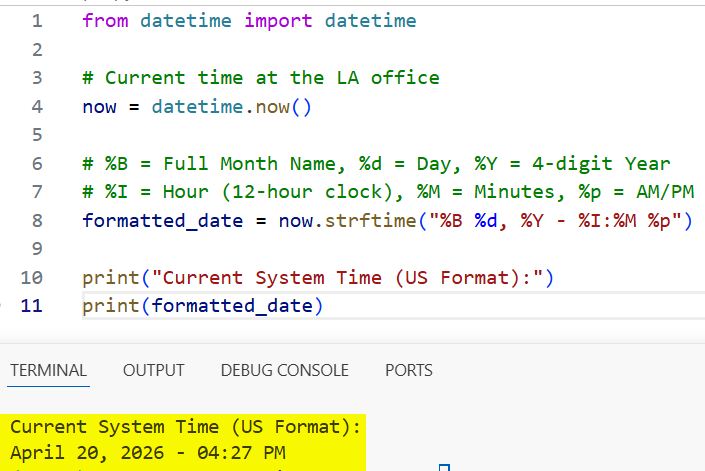Click empty line number 2 in the gutter

coord(37,50)
